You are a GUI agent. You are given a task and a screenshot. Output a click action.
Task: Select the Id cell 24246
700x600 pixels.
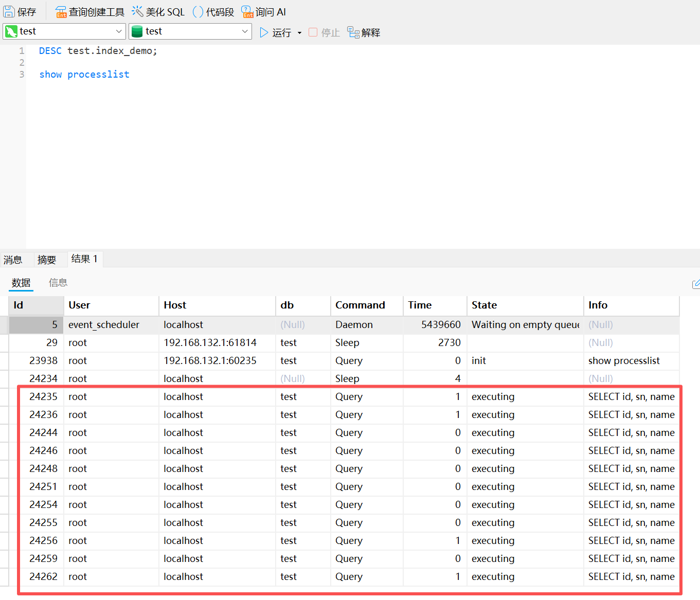click(36, 451)
